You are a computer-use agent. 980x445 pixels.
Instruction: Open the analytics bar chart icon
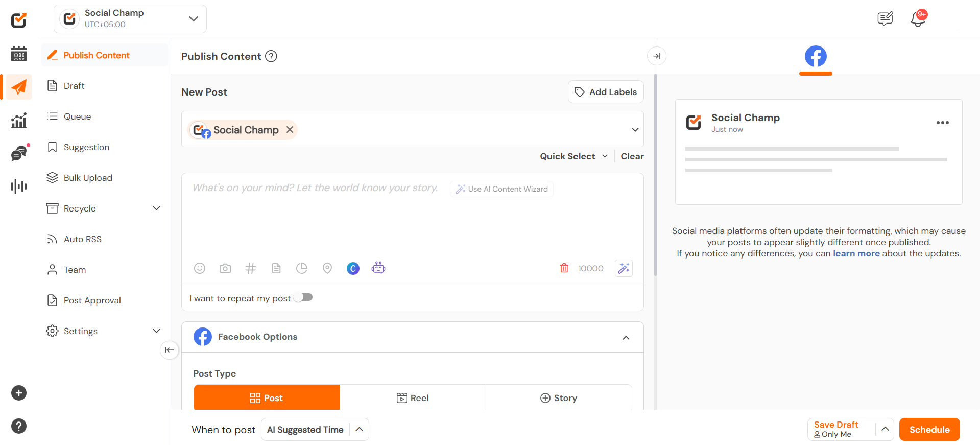pyautogui.click(x=19, y=121)
